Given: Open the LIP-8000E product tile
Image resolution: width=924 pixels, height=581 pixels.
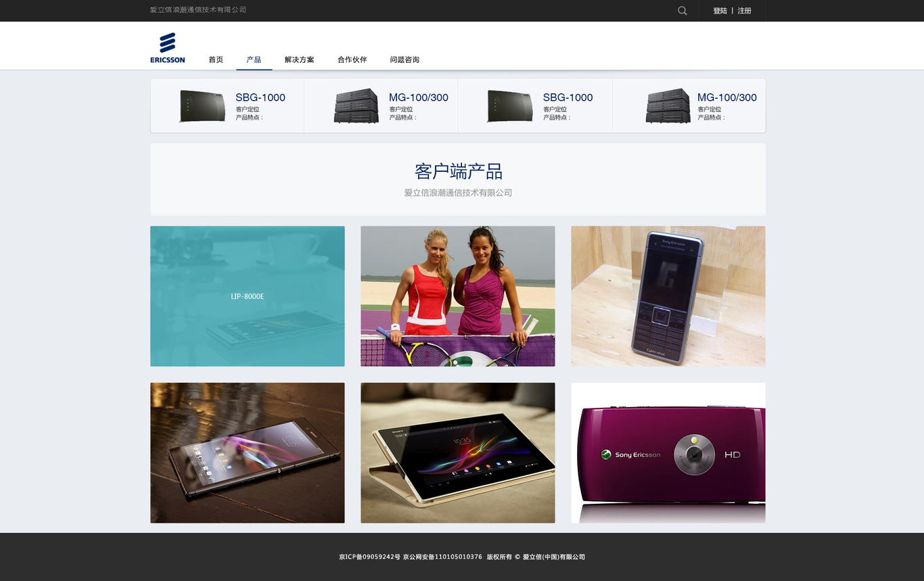Looking at the screenshot, I should pos(248,296).
